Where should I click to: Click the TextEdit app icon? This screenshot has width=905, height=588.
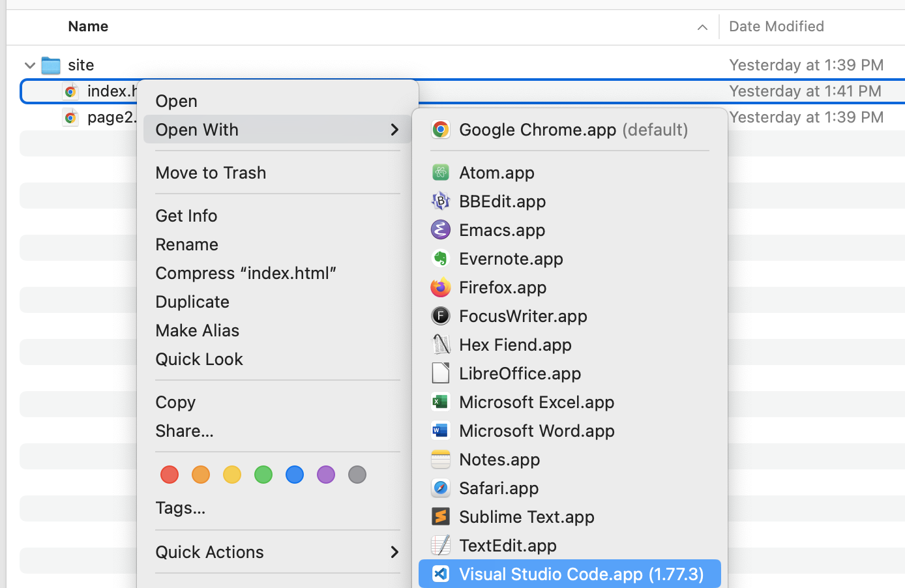pyautogui.click(x=441, y=546)
